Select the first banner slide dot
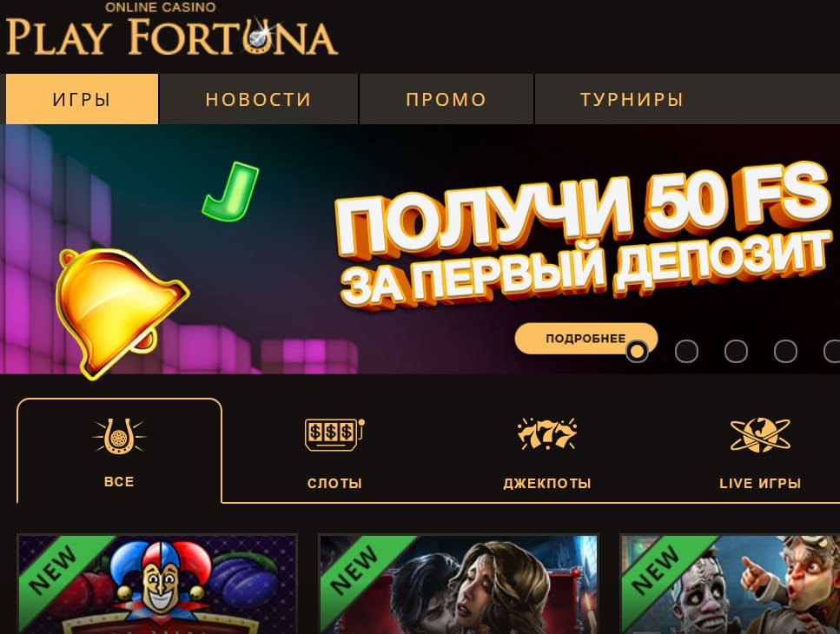This screenshot has height=634, width=840. [637, 351]
